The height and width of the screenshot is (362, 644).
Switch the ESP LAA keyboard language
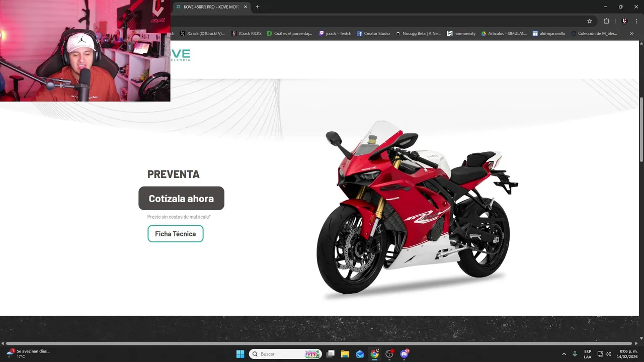click(x=588, y=354)
